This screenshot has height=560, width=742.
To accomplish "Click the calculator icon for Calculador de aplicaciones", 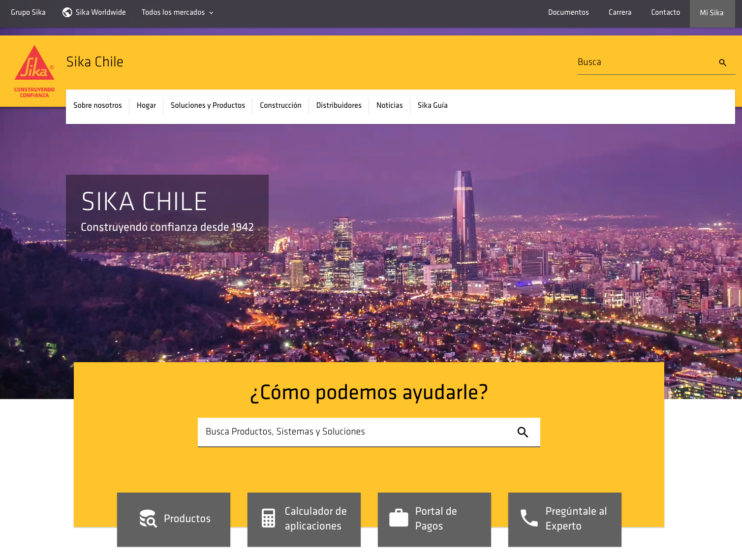I will click(268, 518).
